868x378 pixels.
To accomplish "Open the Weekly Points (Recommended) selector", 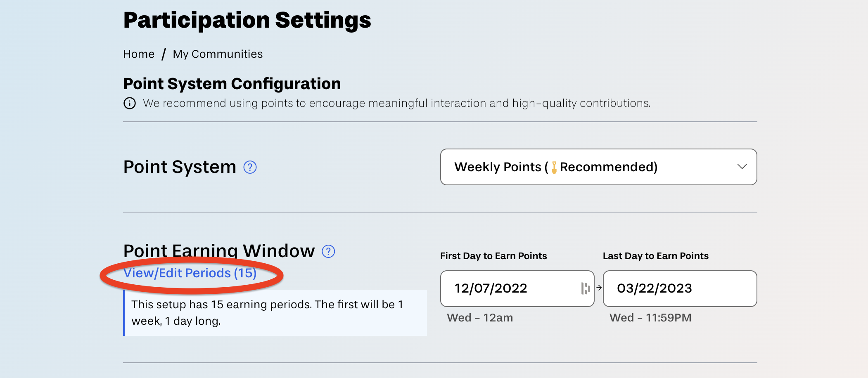I will [599, 167].
